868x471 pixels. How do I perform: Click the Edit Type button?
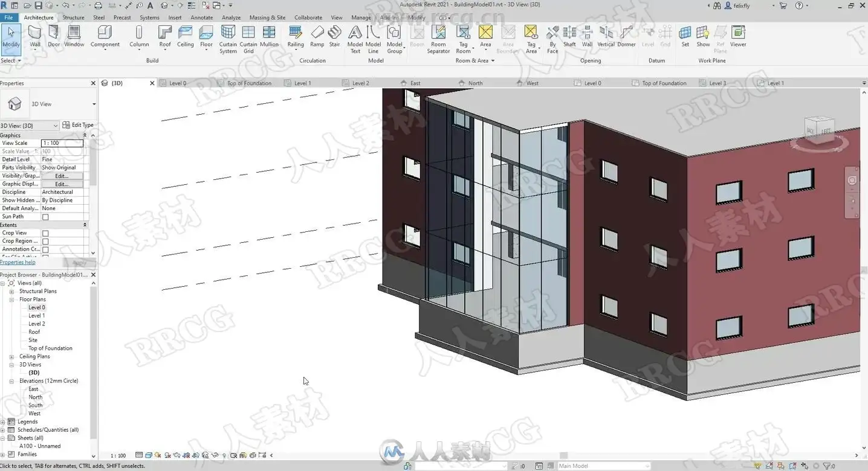click(79, 125)
